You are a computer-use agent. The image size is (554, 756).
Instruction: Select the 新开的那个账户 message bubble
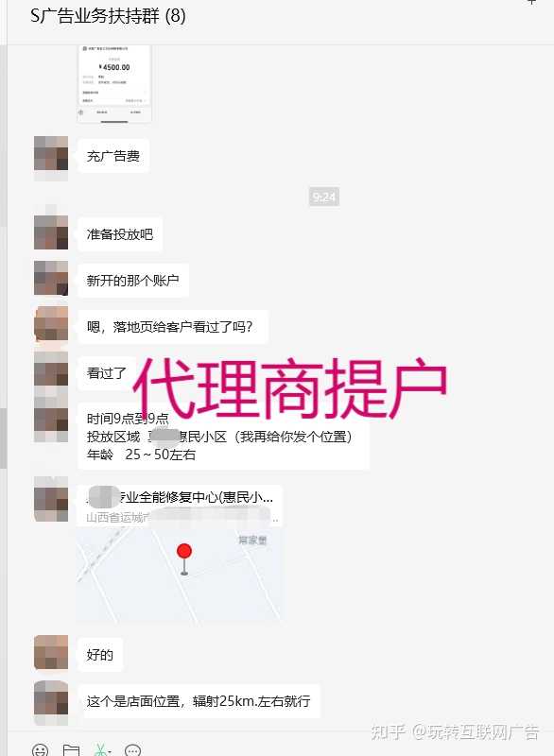coord(133,280)
